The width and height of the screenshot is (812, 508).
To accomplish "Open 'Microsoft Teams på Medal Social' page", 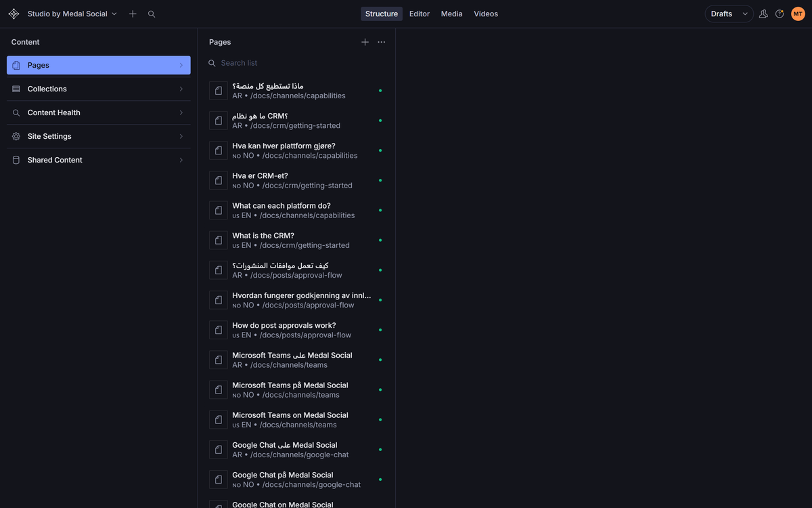I will tap(296, 389).
